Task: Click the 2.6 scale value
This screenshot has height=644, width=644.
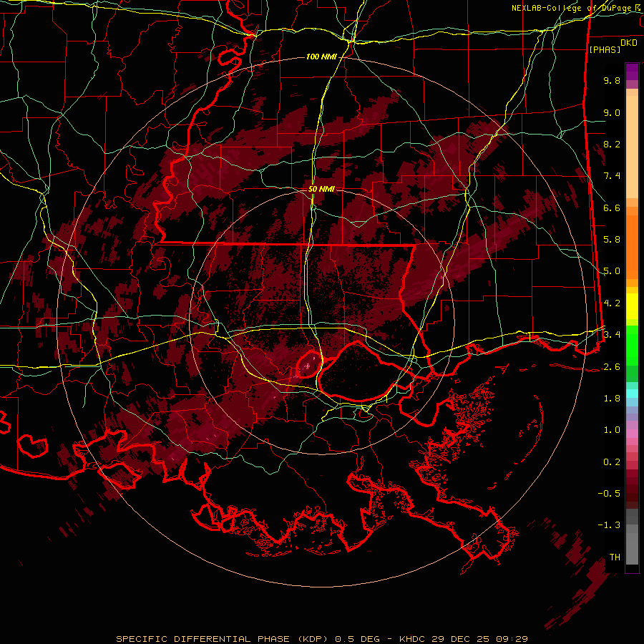Action: click(612, 366)
